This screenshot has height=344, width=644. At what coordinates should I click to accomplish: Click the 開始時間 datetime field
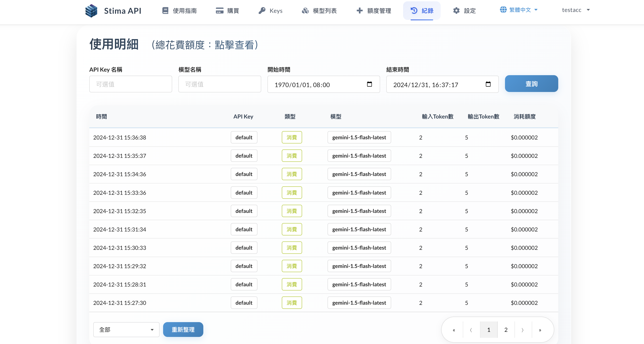324,84
